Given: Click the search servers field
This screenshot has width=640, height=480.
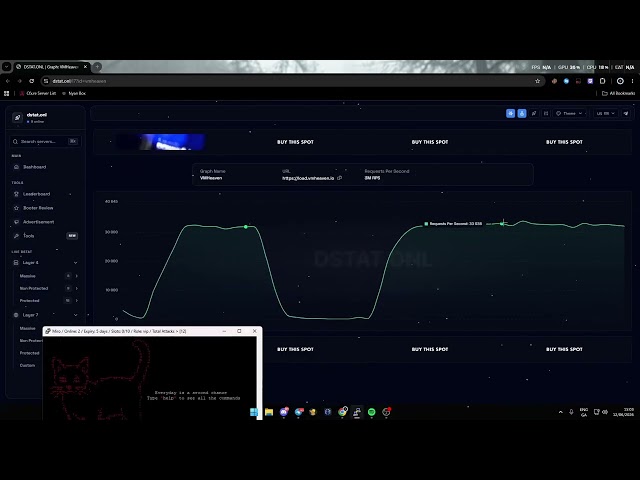Looking at the screenshot, I should (45, 141).
